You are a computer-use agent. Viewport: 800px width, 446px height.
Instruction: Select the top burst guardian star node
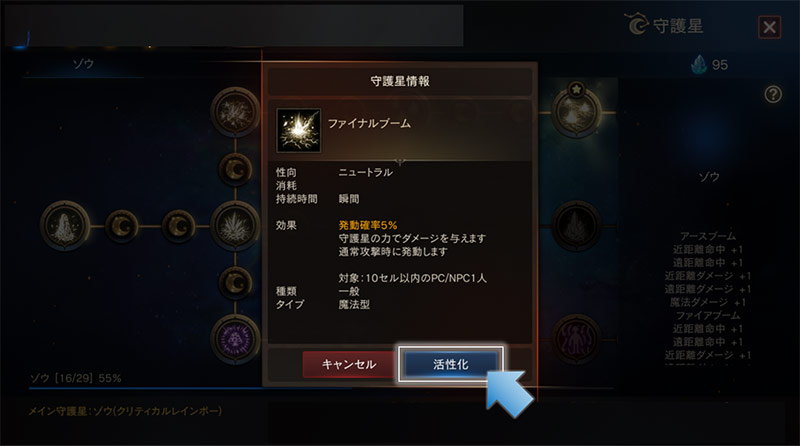pyautogui.click(x=235, y=112)
